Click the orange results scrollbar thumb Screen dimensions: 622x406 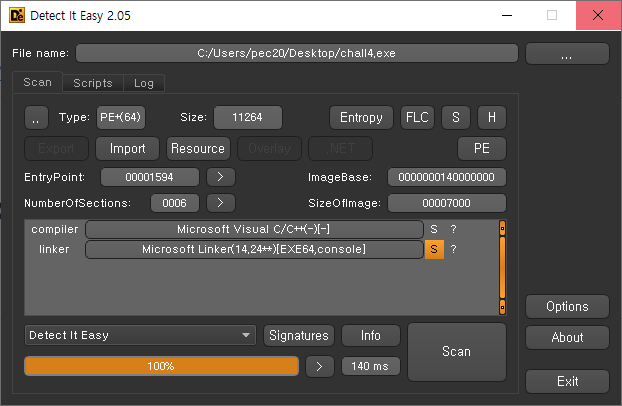[x=502, y=267]
